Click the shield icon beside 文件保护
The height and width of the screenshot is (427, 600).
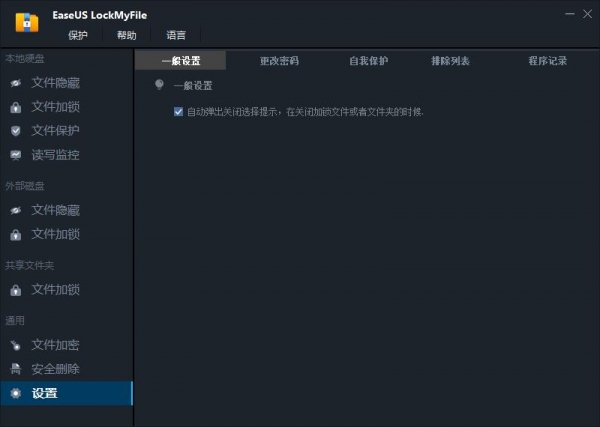pyautogui.click(x=16, y=131)
